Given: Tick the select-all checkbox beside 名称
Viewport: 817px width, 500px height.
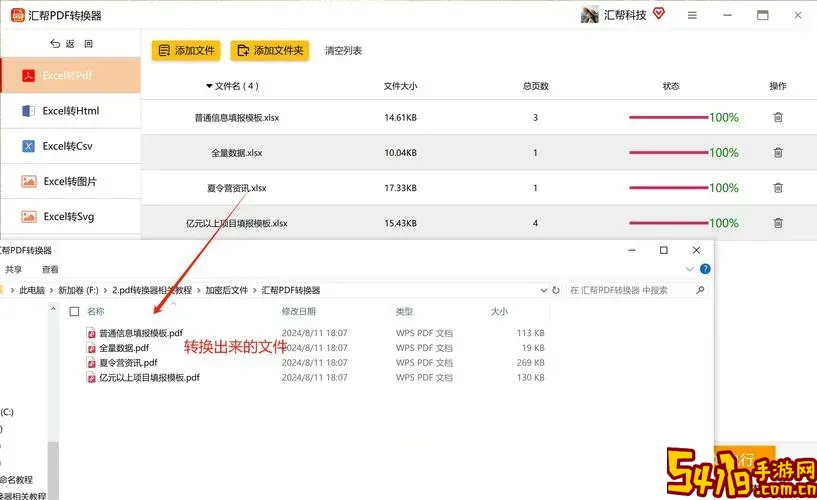Looking at the screenshot, I should point(74,311).
